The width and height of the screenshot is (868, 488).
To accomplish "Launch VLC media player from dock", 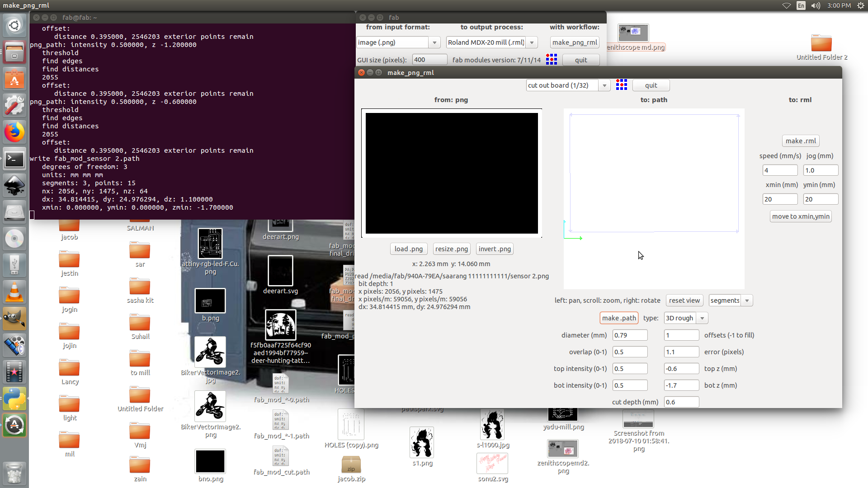I will [14, 292].
